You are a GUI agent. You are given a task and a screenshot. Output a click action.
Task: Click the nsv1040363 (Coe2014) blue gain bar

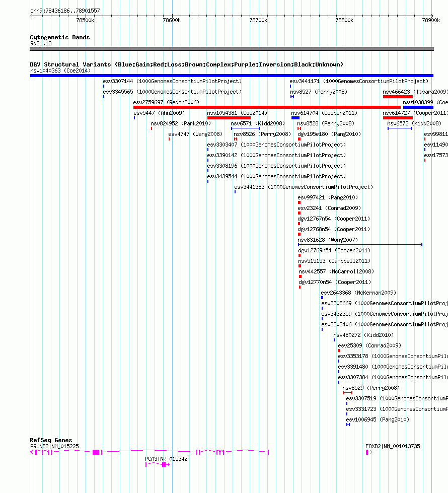point(232,76)
